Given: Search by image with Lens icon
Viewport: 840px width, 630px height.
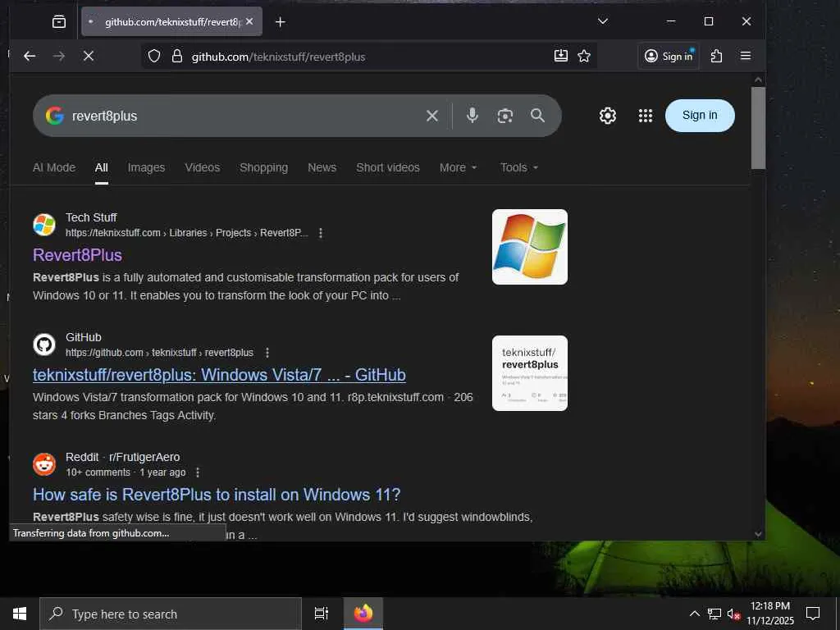Looking at the screenshot, I should (504, 116).
